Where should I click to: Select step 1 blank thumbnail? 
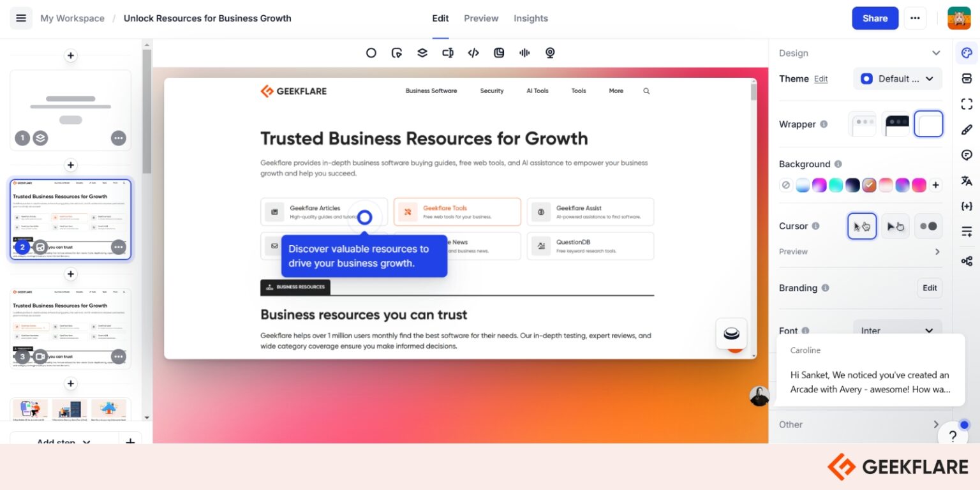(x=70, y=110)
